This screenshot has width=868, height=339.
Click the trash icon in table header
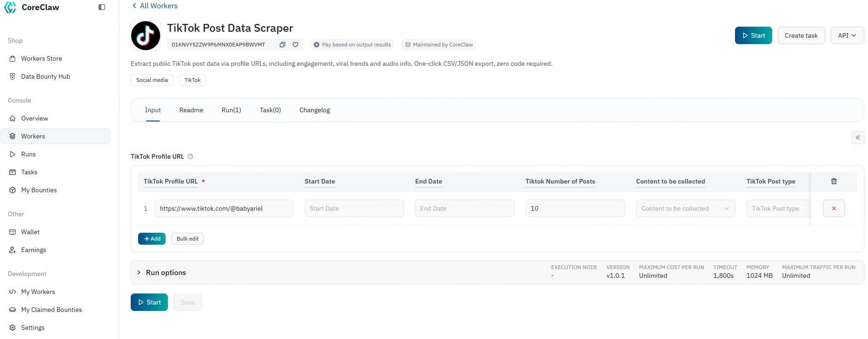pos(833,181)
